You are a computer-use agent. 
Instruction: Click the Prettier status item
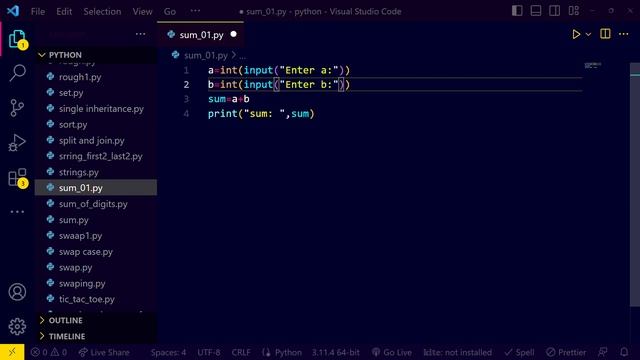pos(566,352)
